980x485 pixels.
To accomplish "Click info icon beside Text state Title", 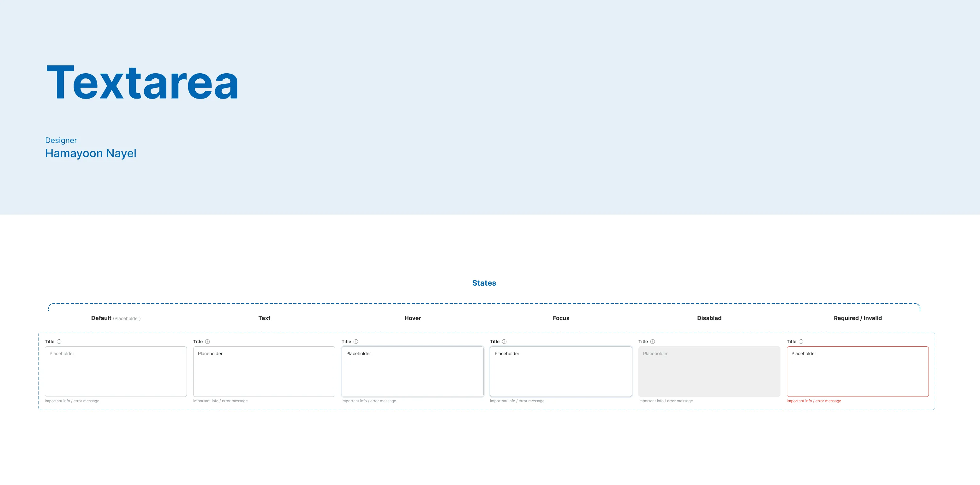I will 207,342.
